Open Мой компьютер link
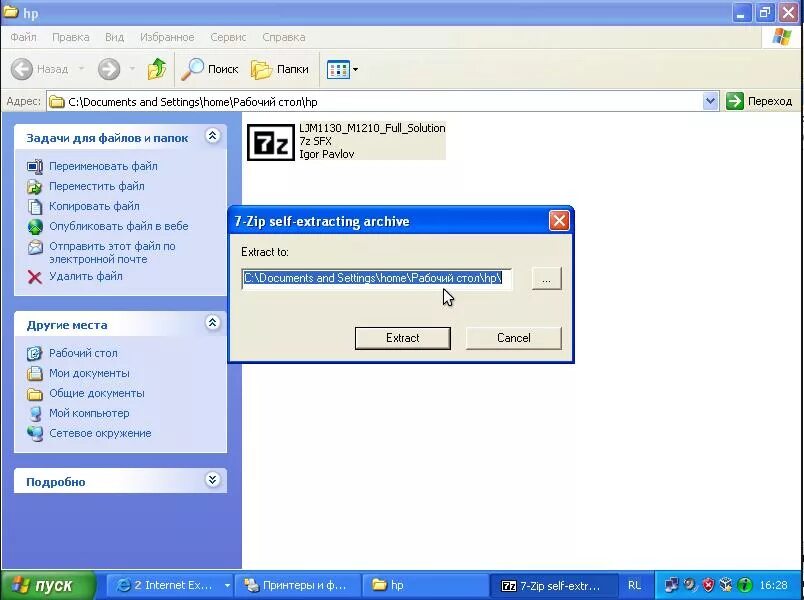Image resolution: width=804 pixels, height=600 pixels. pyautogui.click(x=89, y=413)
